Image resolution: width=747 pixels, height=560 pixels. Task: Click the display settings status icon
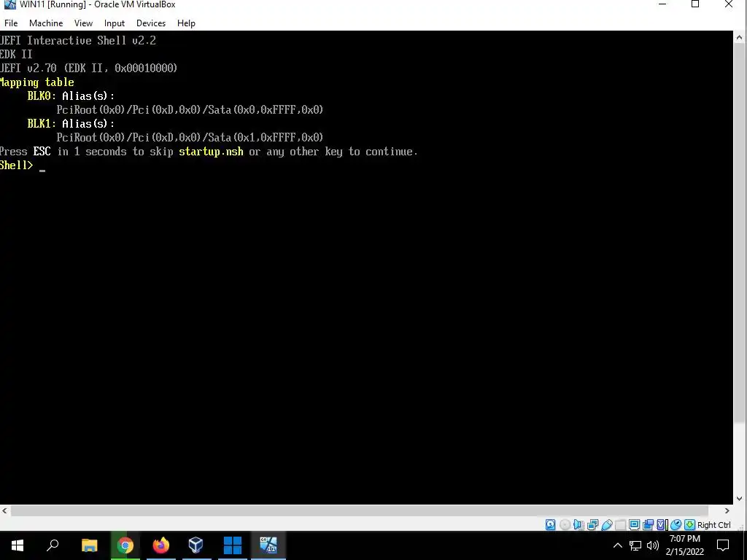634,525
